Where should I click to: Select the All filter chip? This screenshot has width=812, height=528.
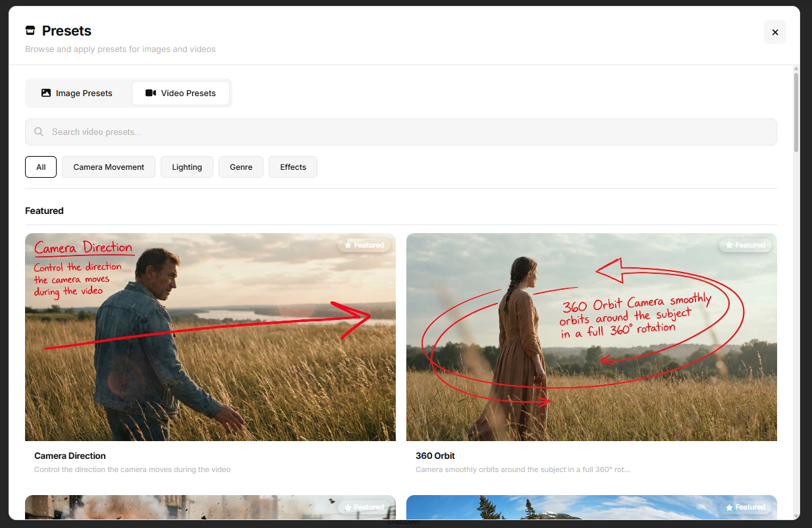40,167
